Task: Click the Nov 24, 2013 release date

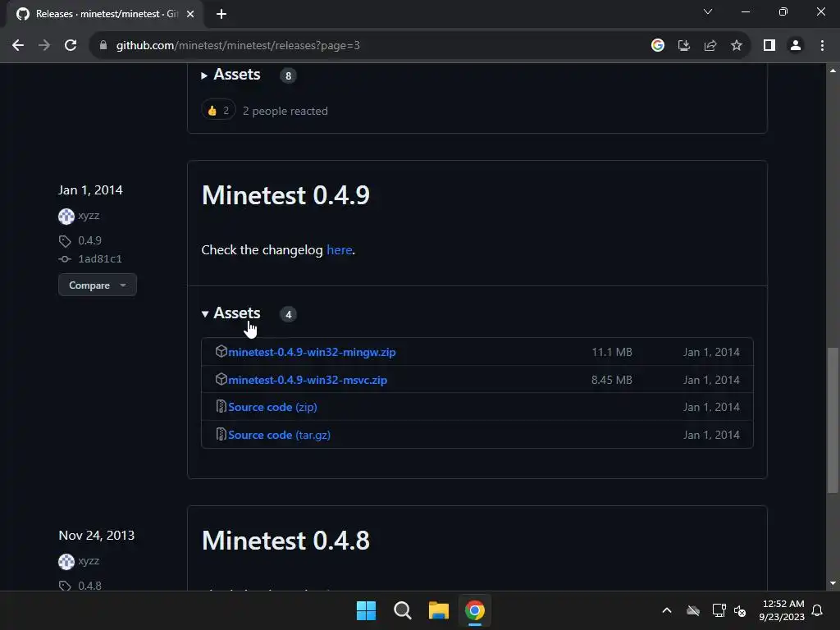Action: coord(97,536)
